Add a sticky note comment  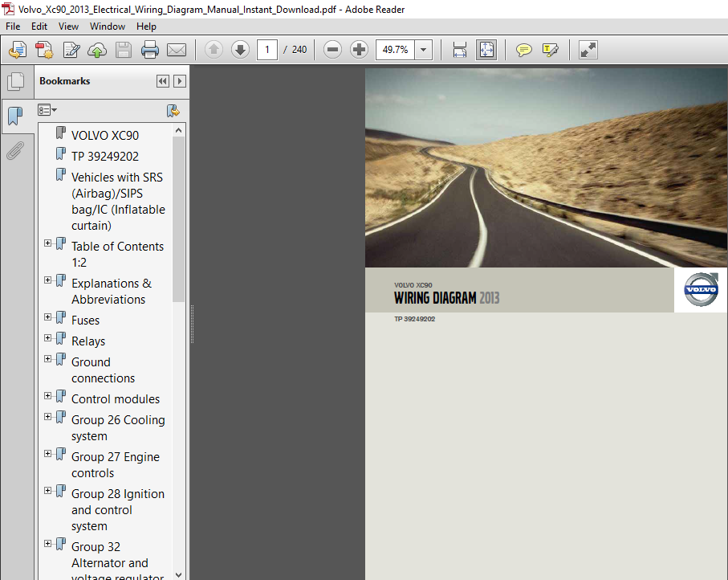click(523, 50)
